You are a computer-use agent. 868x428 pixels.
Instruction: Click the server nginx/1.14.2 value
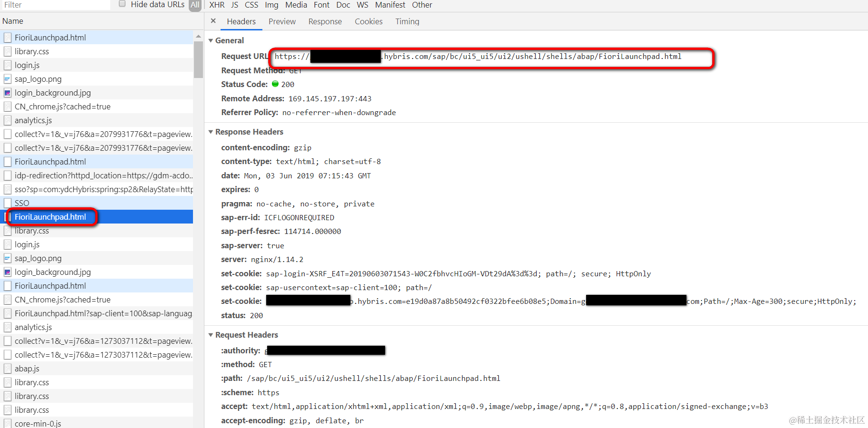277,260
